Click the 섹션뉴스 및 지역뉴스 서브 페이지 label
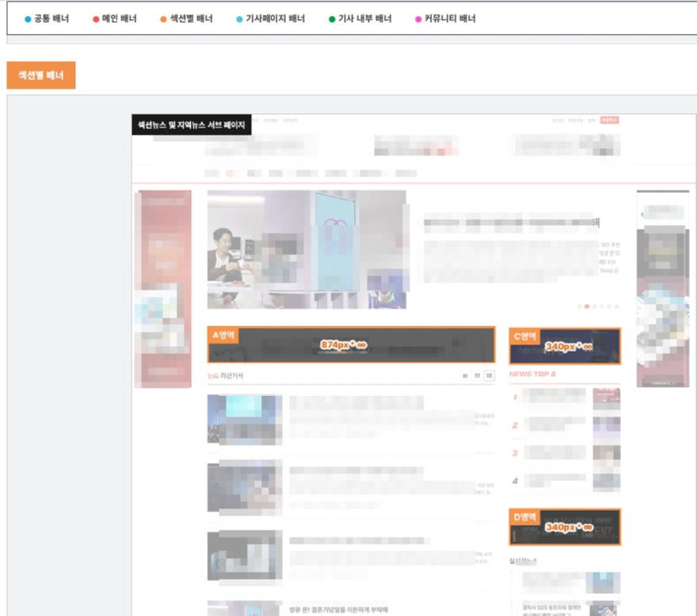This screenshot has height=616, width=697. tap(192, 125)
